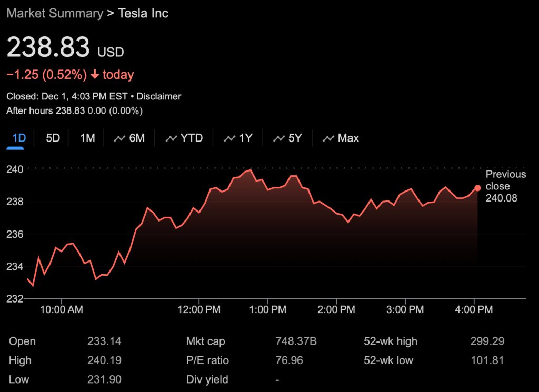539x392 pixels.
Task: Switch to the 5D time range tab
Action: tap(53, 138)
